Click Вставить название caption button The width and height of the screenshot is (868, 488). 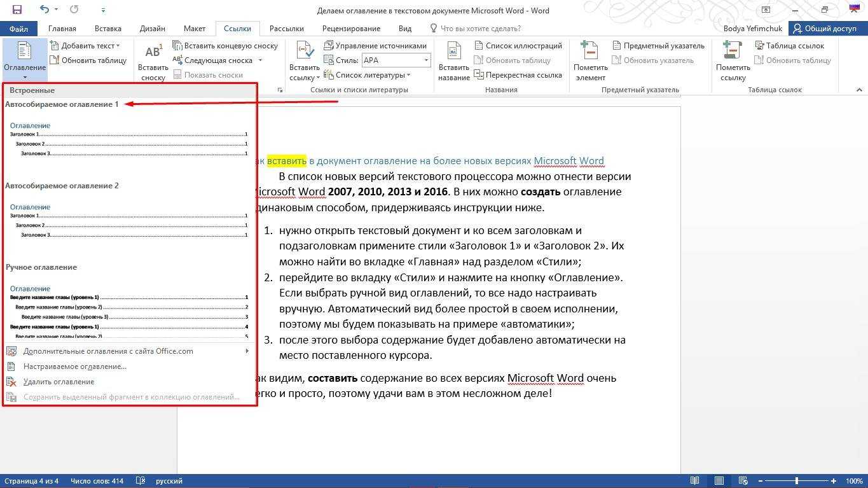(454, 62)
